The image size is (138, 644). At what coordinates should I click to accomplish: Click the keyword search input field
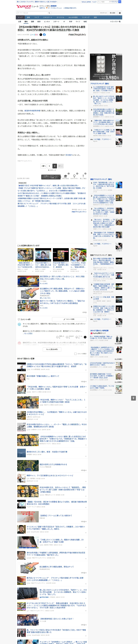32,13
